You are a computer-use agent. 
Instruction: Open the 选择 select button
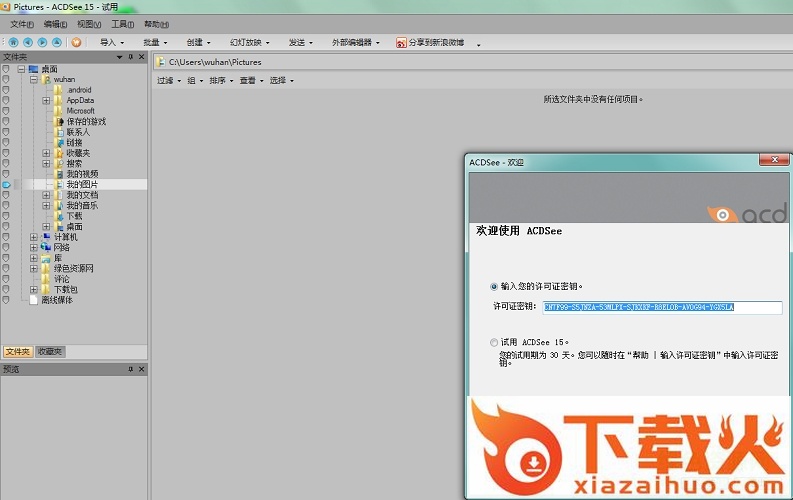coord(281,80)
